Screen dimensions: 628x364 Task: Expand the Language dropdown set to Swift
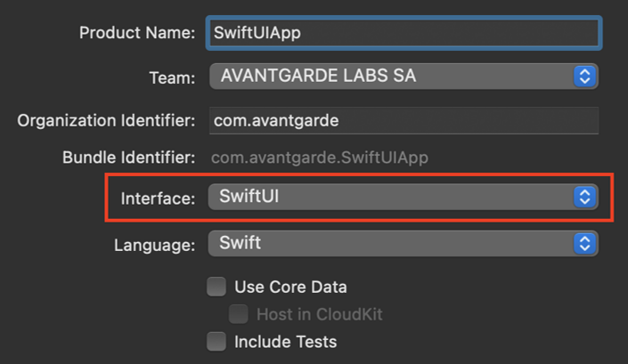pyautogui.click(x=403, y=244)
